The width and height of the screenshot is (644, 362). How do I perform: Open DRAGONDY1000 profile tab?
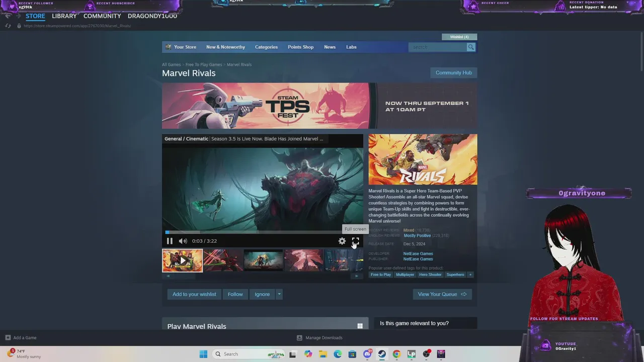coord(152,16)
